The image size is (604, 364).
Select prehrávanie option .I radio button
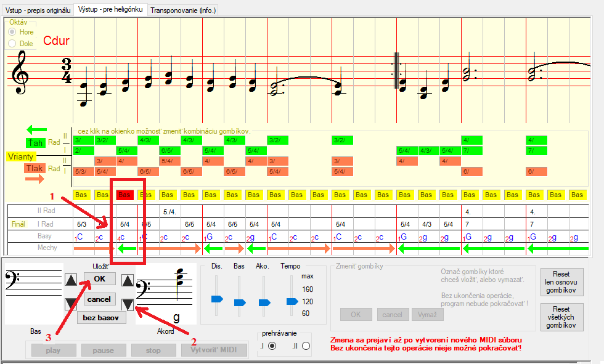point(272,346)
